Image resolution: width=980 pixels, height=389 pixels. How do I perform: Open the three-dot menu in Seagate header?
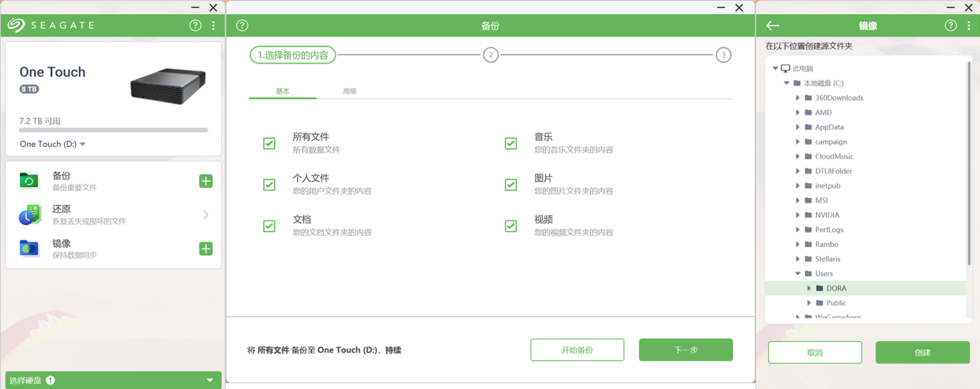point(213,26)
